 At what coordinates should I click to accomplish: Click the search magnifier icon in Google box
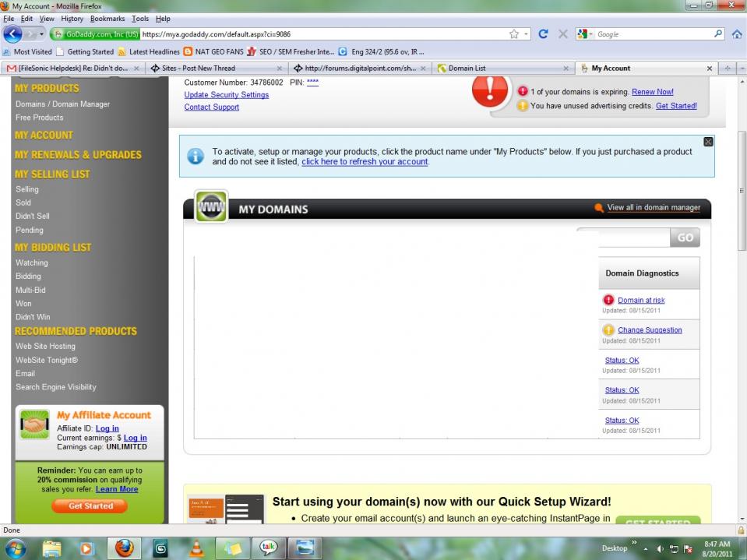718,33
